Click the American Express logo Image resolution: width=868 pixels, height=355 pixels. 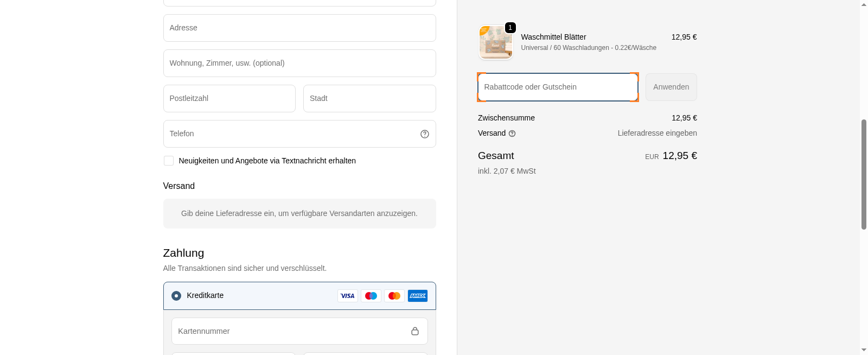coord(418,296)
